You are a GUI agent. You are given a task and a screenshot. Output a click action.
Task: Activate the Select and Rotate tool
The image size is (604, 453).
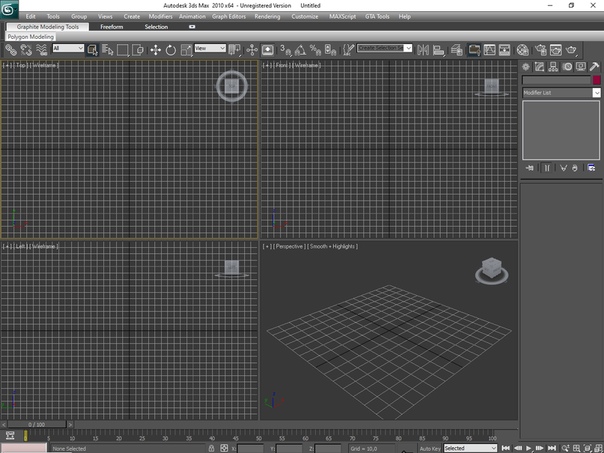coord(171,50)
